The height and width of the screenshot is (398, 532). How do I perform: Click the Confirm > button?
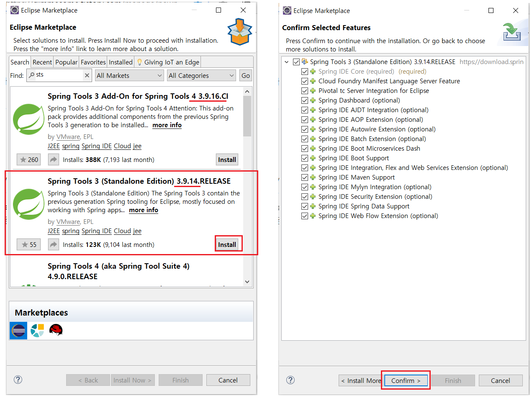click(x=406, y=380)
